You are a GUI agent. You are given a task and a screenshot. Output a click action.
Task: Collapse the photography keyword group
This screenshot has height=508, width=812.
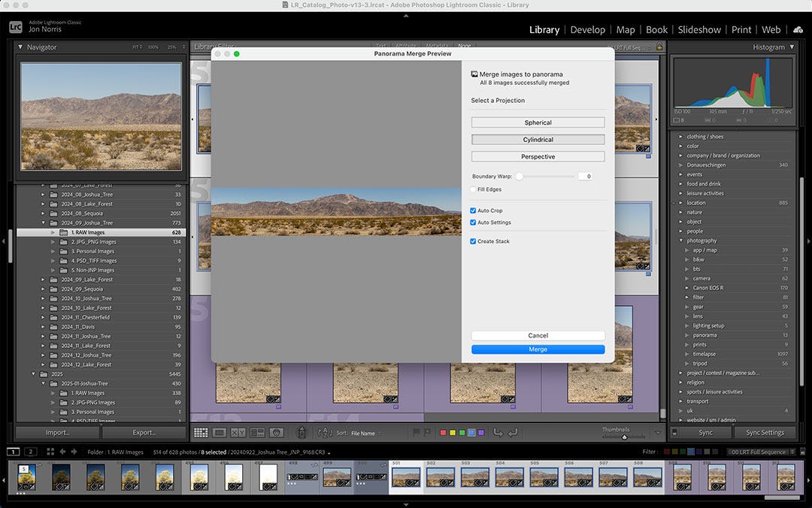coord(681,240)
